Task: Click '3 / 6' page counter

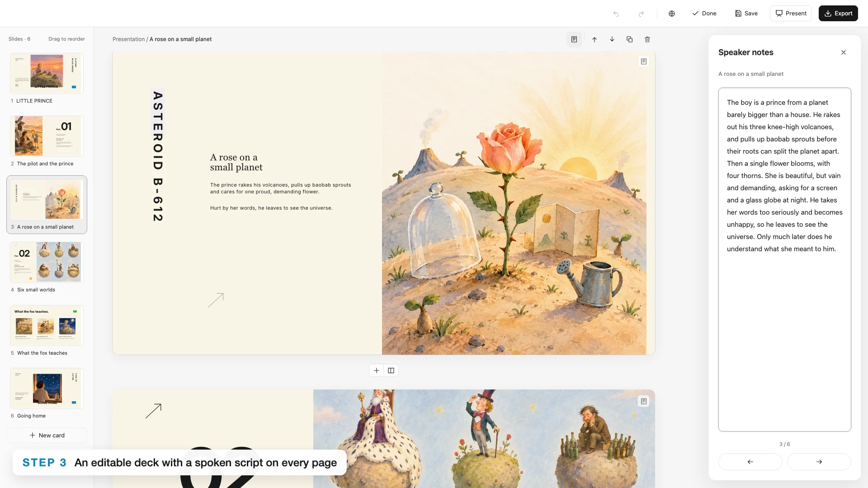Action: 785,444
